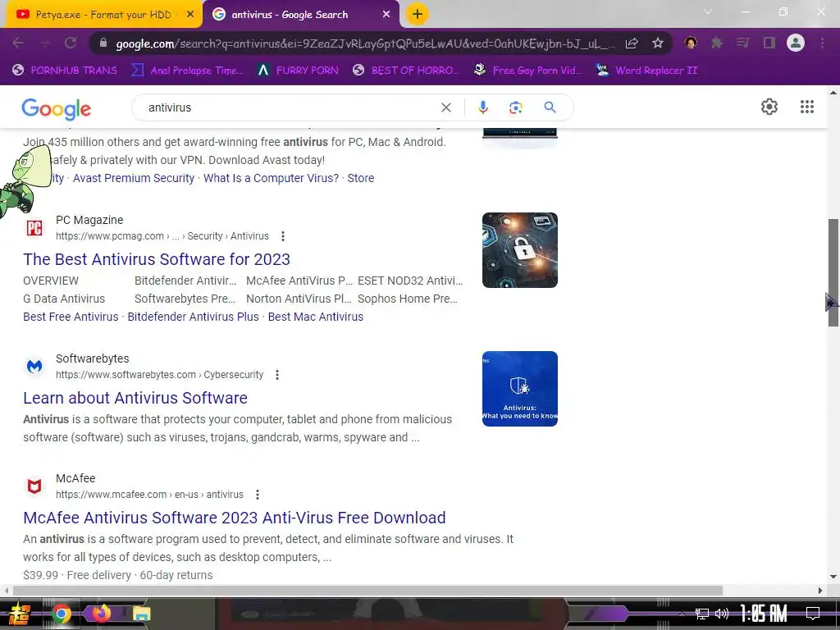This screenshot has height=630, width=840.
Task: Submit search with magnifier icon
Action: pos(550,107)
